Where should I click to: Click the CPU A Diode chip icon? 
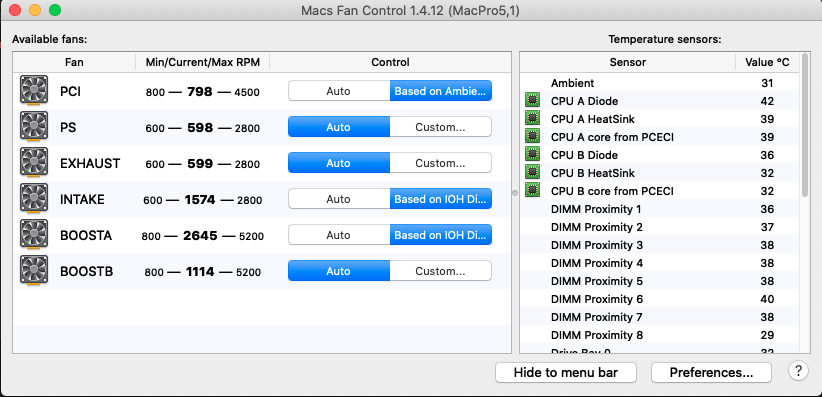pos(532,101)
